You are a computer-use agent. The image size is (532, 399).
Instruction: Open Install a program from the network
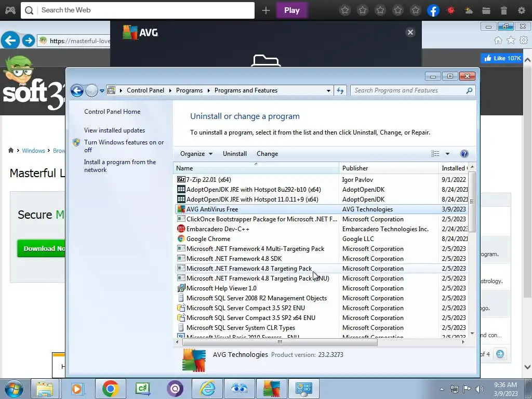pos(120,166)
